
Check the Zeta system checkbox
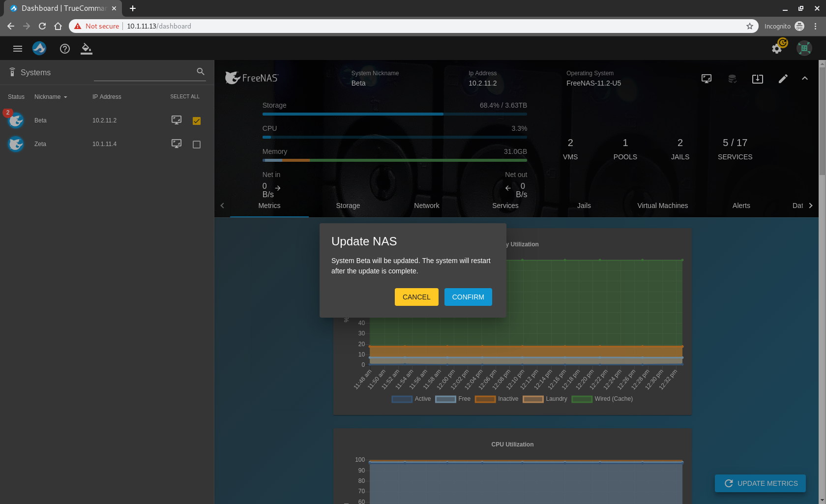[197, 145]
